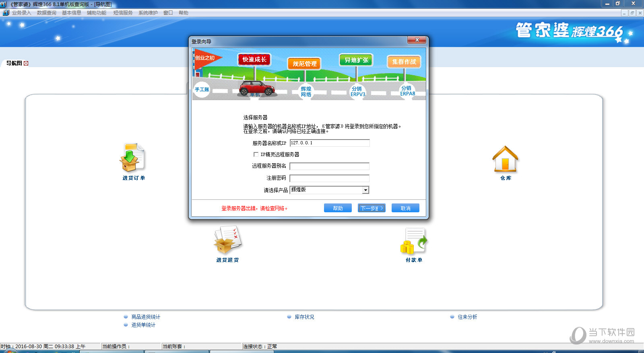This screenshot has height=353, width=644.
Task: Focus the 注册密码 field
Action: 330,178
